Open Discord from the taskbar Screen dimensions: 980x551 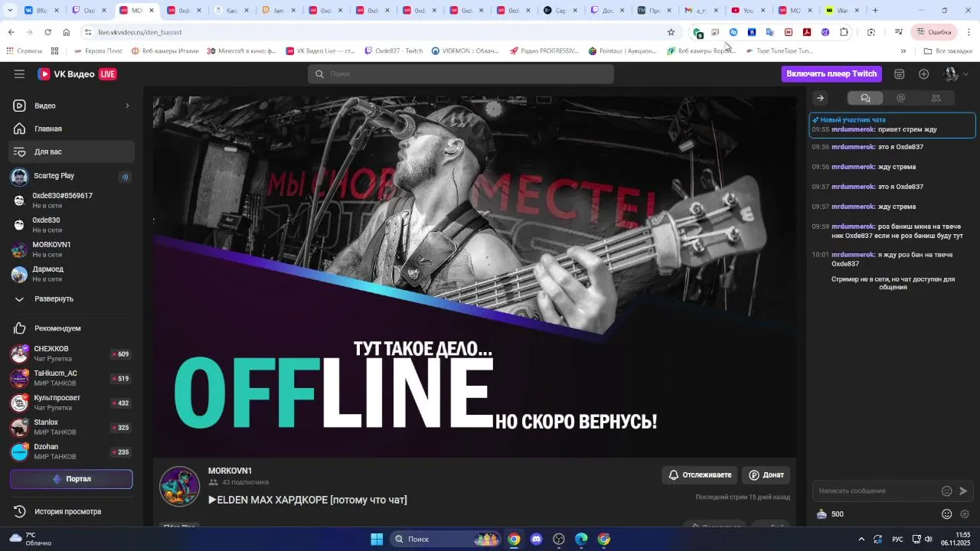(x=536, y=540)
